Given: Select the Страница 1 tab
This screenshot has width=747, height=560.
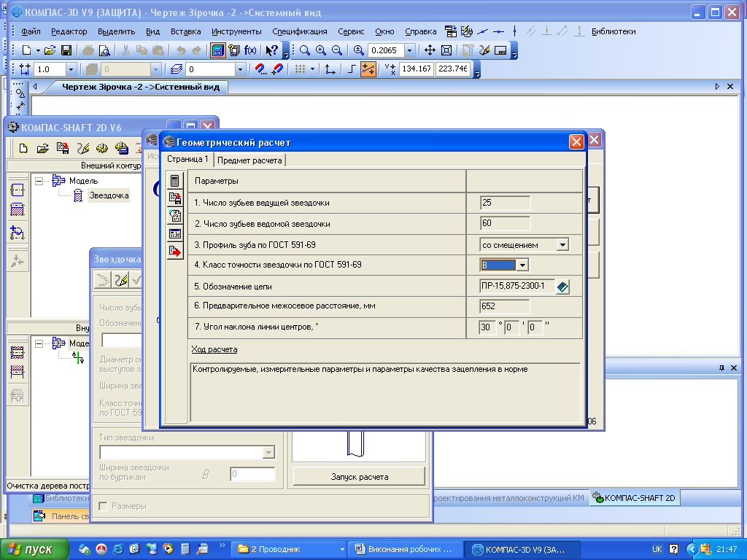Looking at the screenshot, I should tap(187, 159).
